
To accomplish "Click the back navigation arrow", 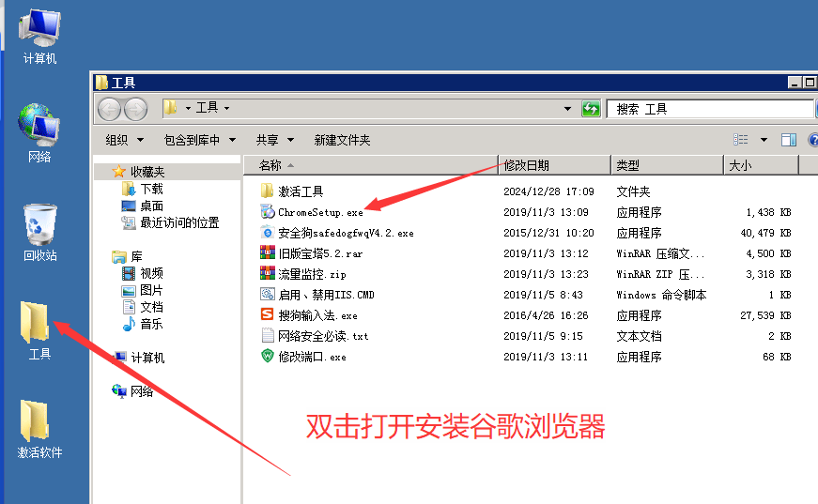I will pyautogui.click(x=110, y=109).
